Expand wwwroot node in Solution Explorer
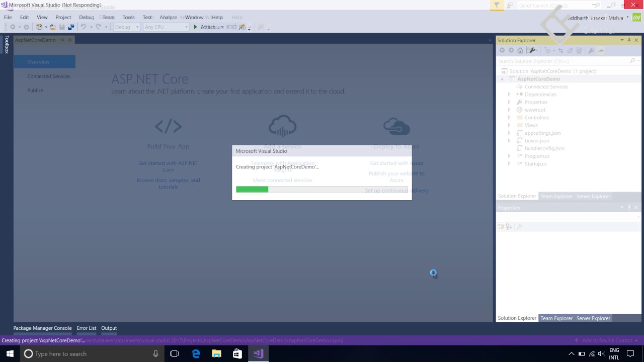 pos(509,110)
